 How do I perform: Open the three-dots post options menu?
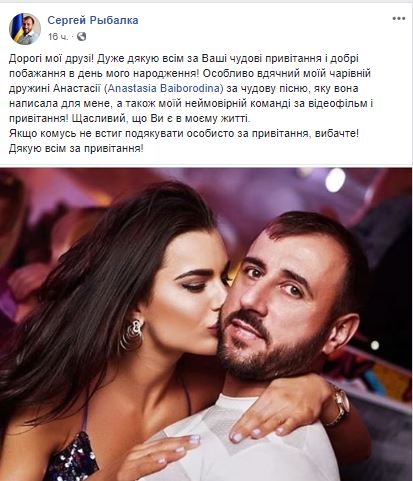399,19
